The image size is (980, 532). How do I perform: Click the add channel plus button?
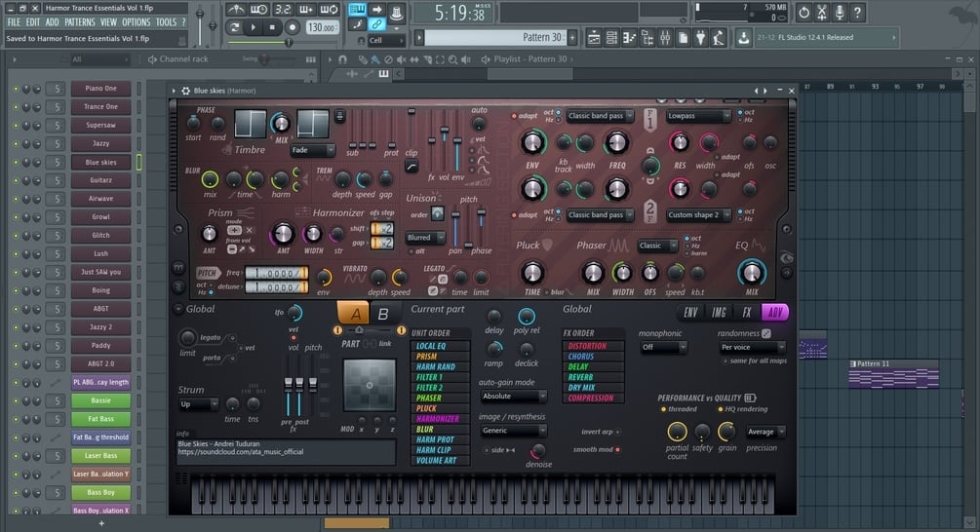point(101,523)
